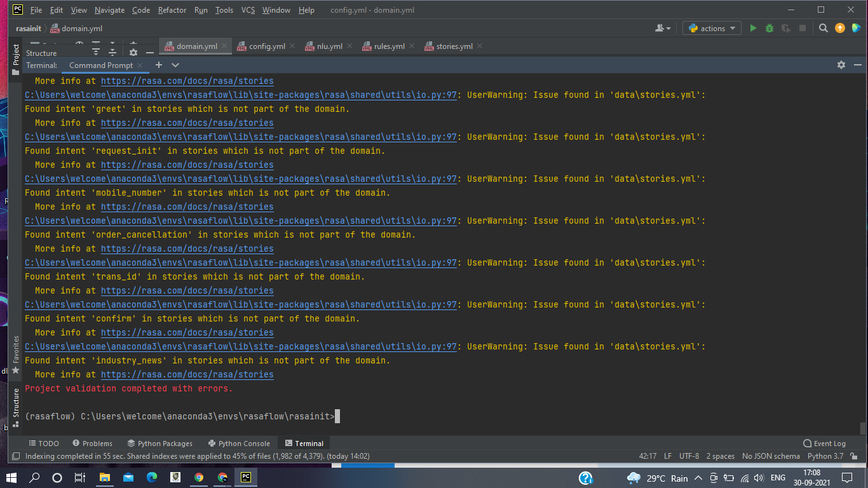Add a new terminal session with the plus icon
The width and height of the screenshot is (868, 488).
pyautogui.click(x=159, y=65)
